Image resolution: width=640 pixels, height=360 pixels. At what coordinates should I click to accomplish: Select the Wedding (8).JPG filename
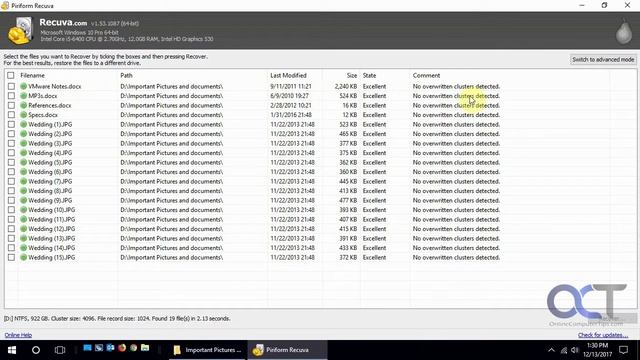pyautogui.click(x=50, y=191)
